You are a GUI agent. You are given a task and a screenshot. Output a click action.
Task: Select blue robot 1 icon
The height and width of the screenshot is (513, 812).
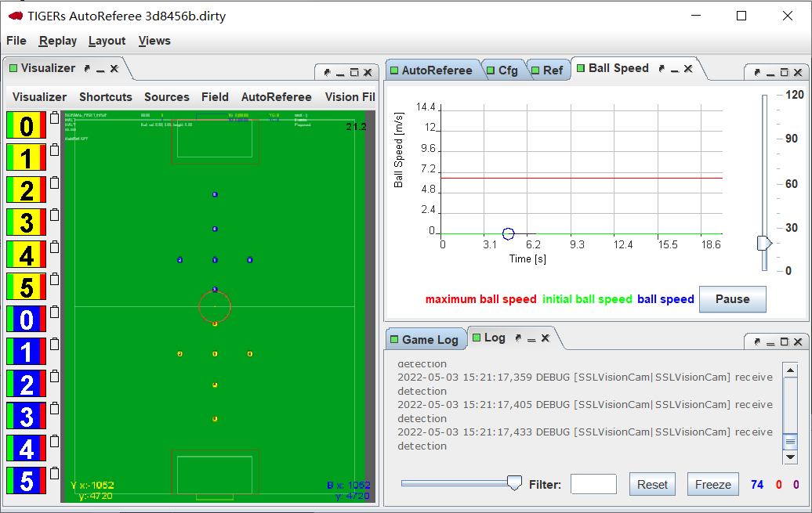click(x=26, y=351)
